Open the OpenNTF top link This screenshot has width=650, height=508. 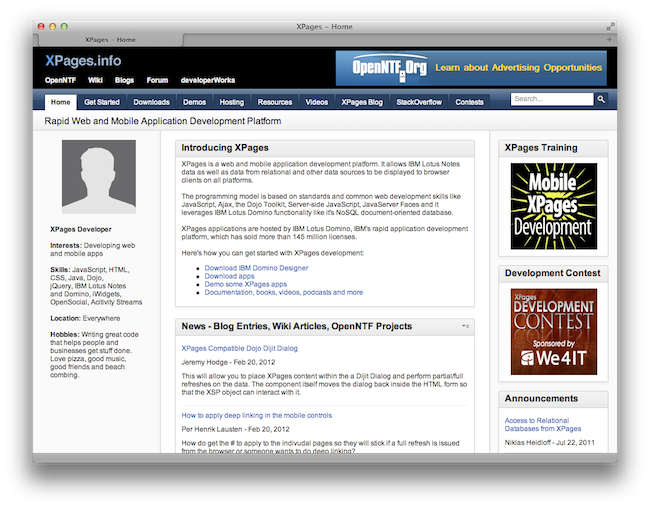tap(61, 80)
